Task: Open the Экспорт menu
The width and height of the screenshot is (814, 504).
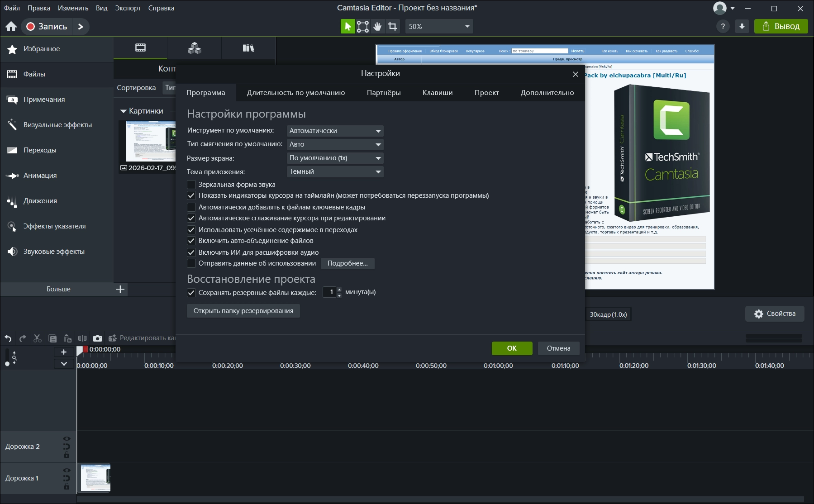Action: [x=128, y=8]
